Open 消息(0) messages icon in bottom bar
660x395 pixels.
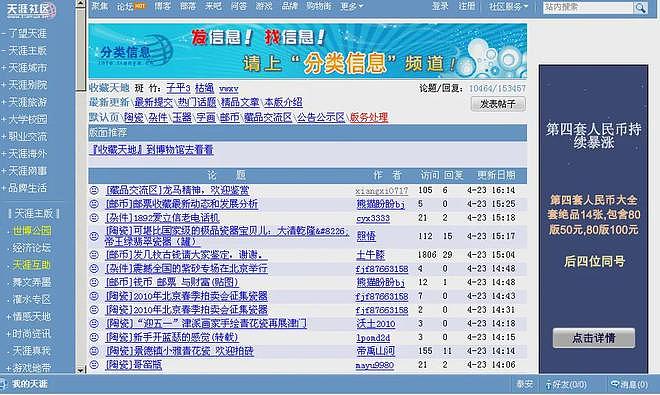(x=615, y=384)
